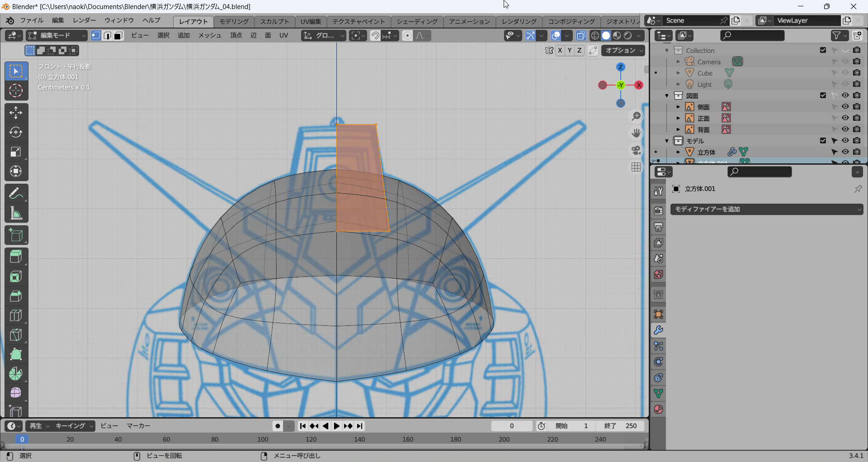
Task: Open Modifier properties wrench tab
Action: pos(658,330)
